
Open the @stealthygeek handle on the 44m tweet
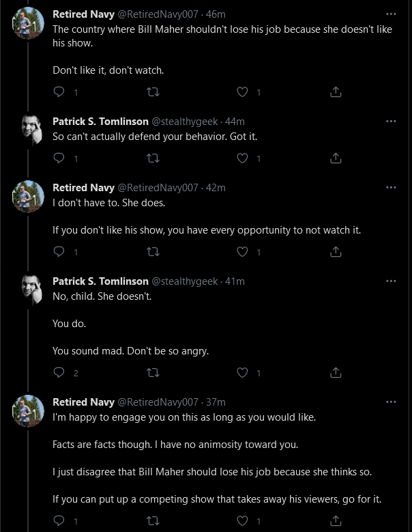point(185,122)
